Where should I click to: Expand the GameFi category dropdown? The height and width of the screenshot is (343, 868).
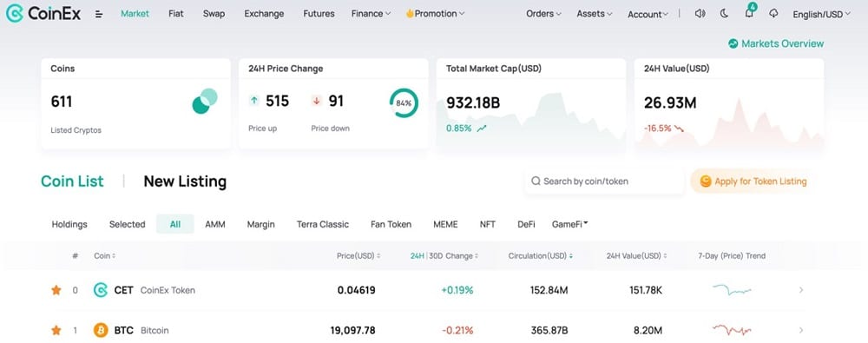[569, 224]
